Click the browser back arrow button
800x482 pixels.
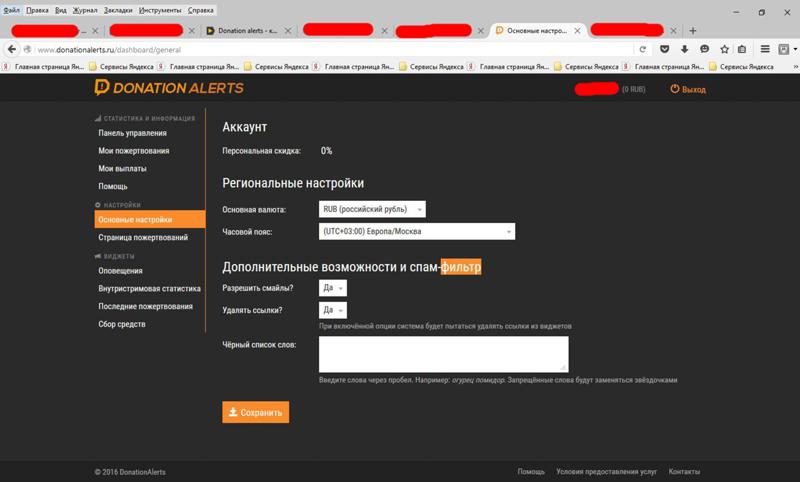(12, 49)
